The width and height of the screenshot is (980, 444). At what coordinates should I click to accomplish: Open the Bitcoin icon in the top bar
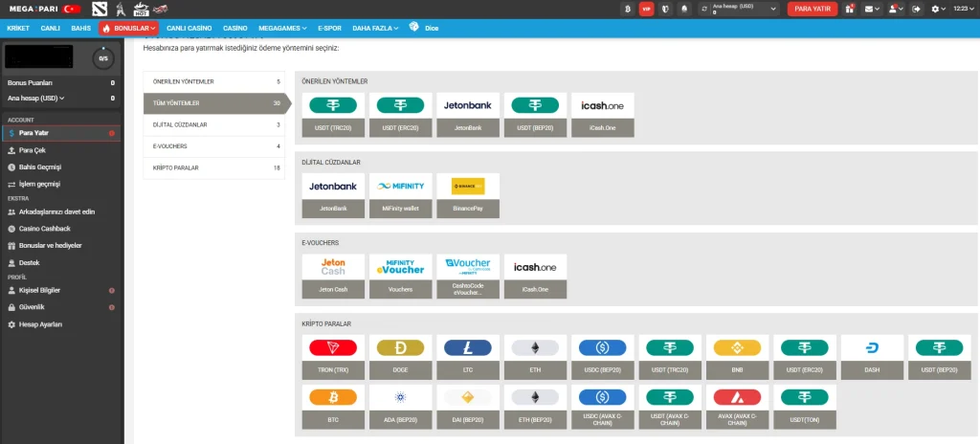(x=628, y=9)
